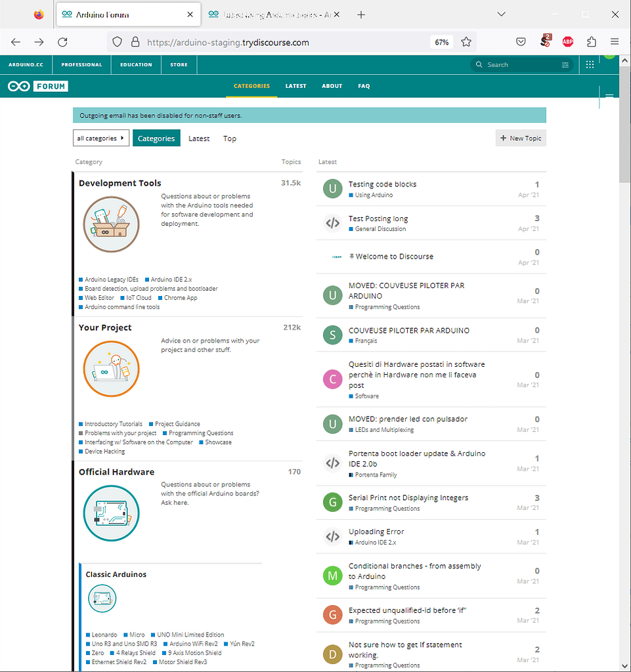Click the vertical page scrollbar thumb

click(x=625, y=124)
